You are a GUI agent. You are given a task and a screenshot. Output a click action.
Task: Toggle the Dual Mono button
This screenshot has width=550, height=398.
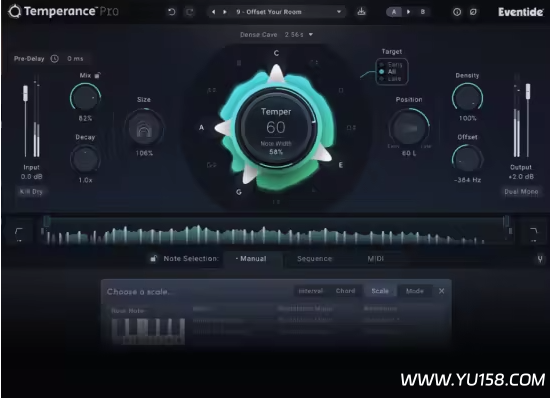pyautogui.click(x=521, y=192)
